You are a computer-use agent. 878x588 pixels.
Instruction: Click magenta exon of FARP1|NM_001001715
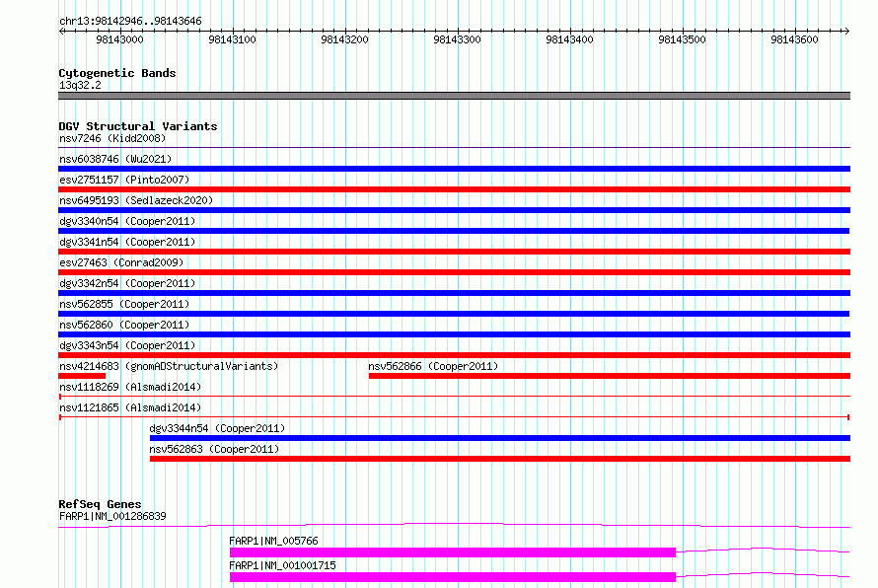pos(453,577)
